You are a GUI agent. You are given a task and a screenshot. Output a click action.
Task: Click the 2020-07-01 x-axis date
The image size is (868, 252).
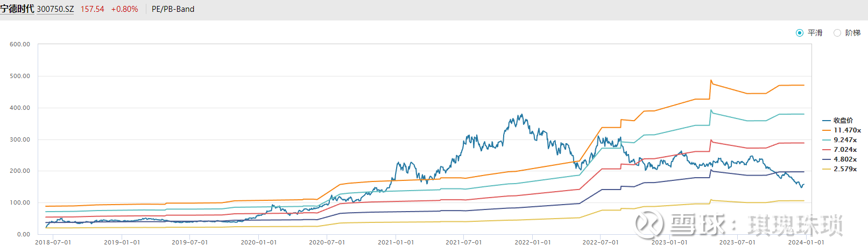click(x=327, y=242)
